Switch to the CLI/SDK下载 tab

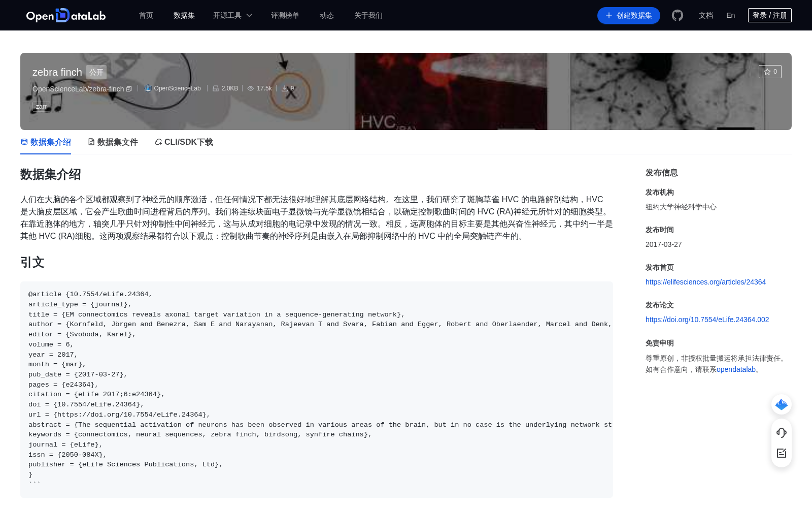point(184,142)
